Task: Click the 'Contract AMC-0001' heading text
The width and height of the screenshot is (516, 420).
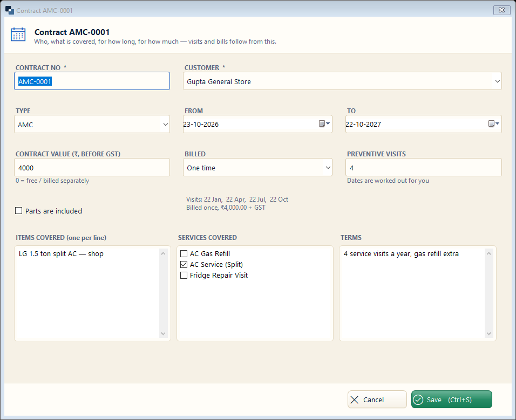Action: 72,32
